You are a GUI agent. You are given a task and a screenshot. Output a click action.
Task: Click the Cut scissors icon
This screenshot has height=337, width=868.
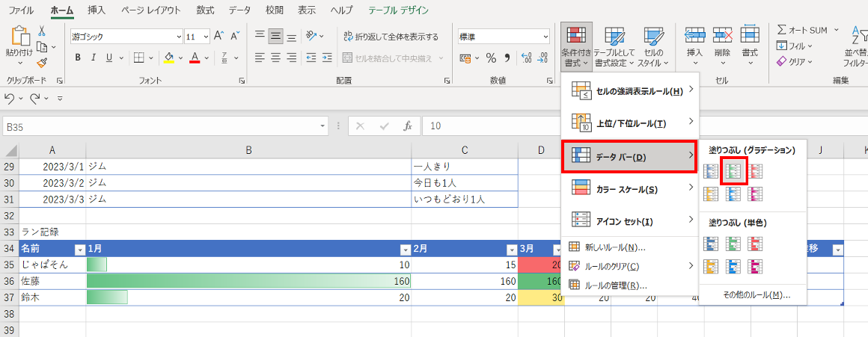[x=42, y=31]
